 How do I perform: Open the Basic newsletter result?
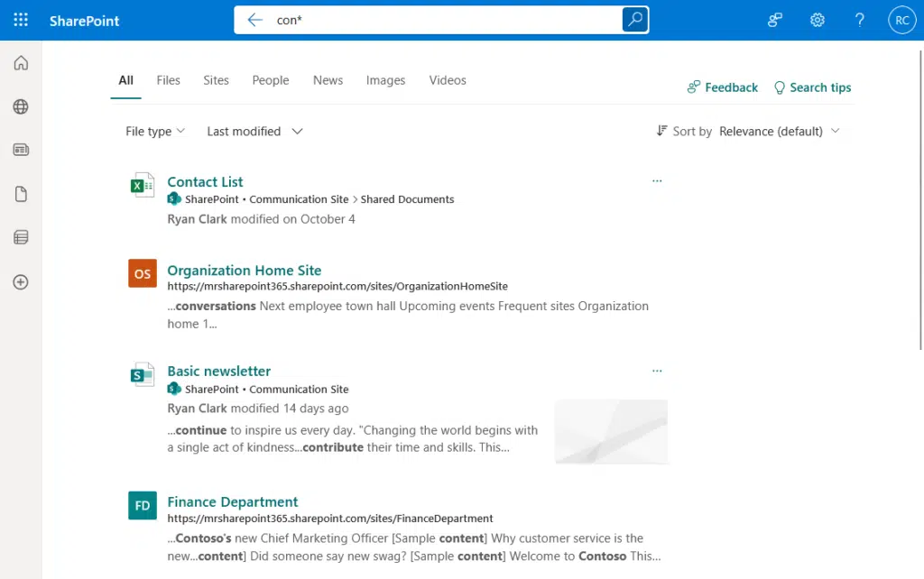click(219, 371)
